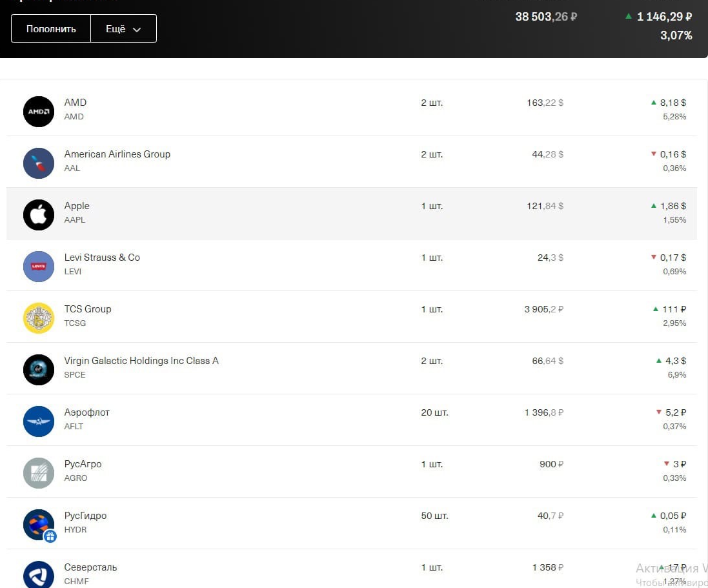Click the AMD company logo icon
Viewport: 708px width, 588px height.
pyautogui.click(x=39, y=112)
